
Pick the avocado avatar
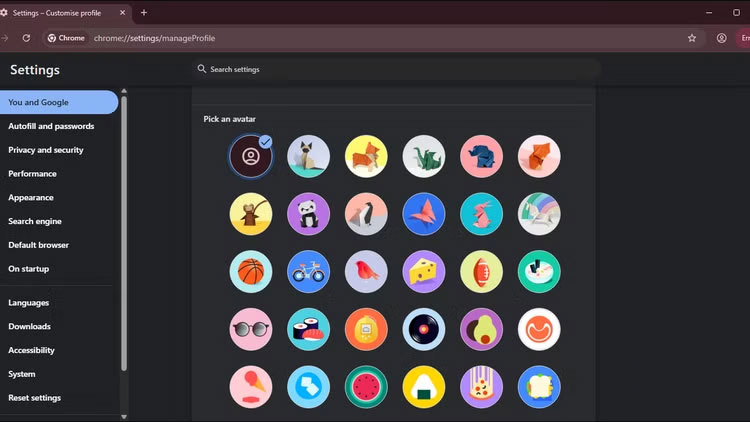(481, 329)
